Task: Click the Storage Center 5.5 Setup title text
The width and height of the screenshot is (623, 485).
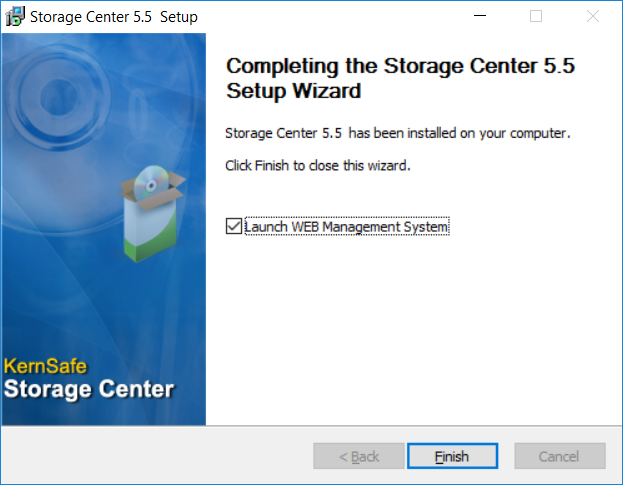Action: click(x=114, y=17)
